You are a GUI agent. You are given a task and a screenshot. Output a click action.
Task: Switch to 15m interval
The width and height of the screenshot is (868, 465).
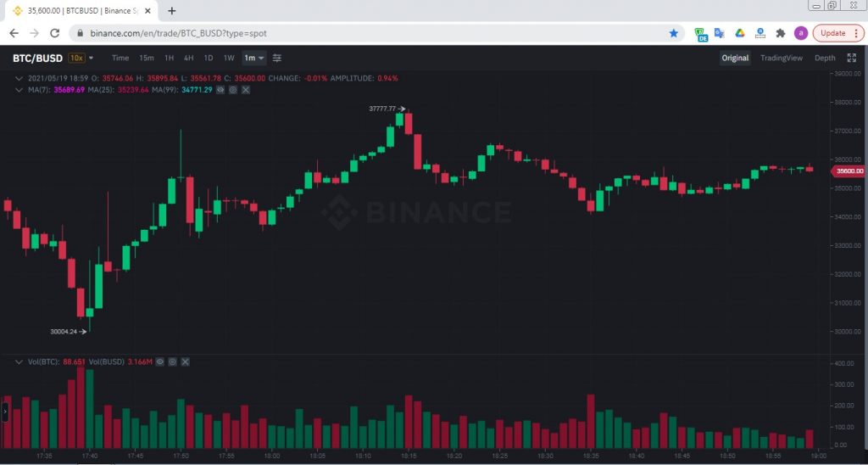pos(147,59)
